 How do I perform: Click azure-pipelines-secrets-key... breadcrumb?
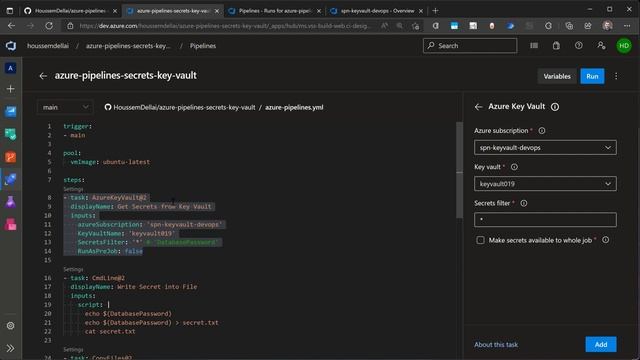click(128, 46)
